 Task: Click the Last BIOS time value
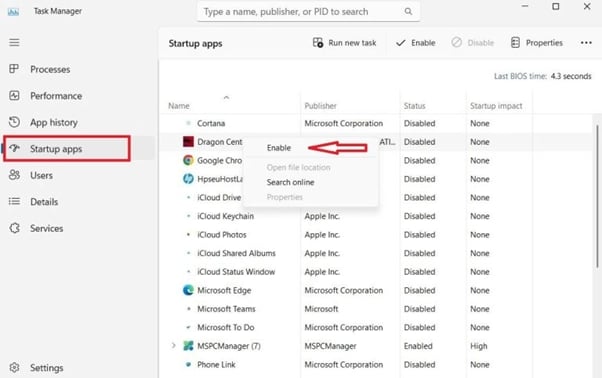click(571, 76)
